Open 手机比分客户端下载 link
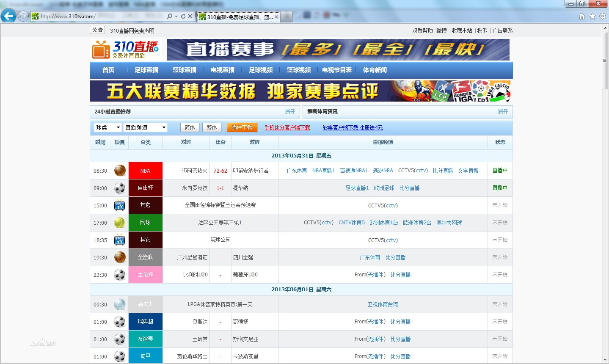Screen dimensions: 609x364 click(287, 127)
